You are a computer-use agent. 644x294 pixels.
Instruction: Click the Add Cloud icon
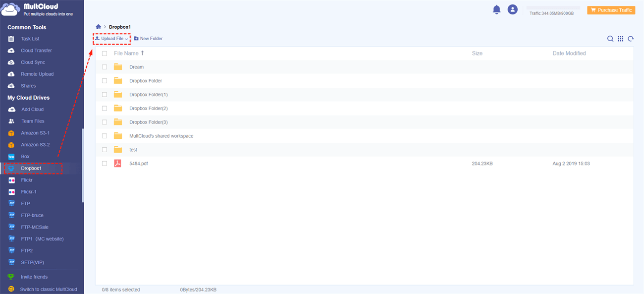tap(11, 110)
